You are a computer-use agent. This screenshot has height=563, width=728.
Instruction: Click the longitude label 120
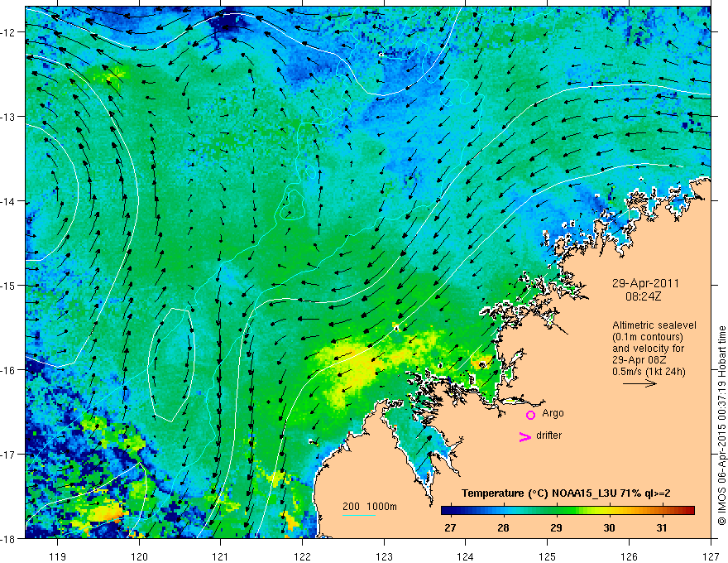coord(139,556)
